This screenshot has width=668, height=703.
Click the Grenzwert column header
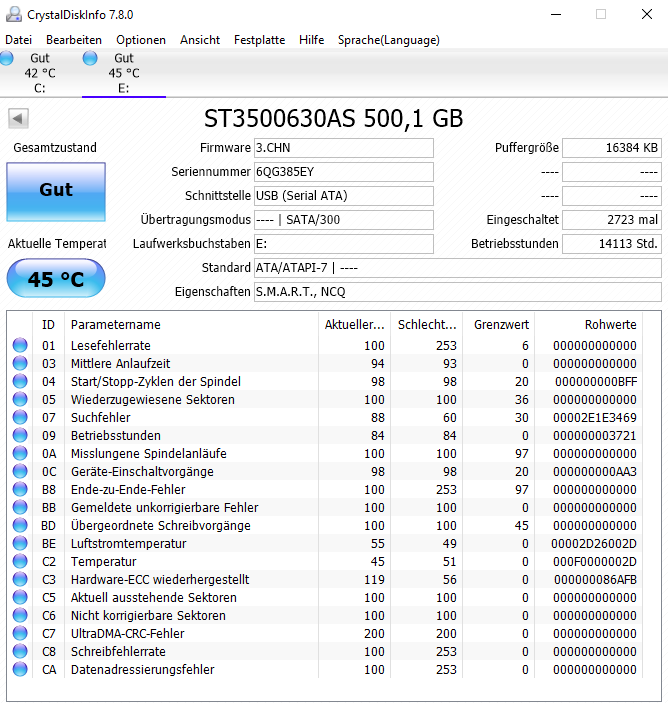499,324
